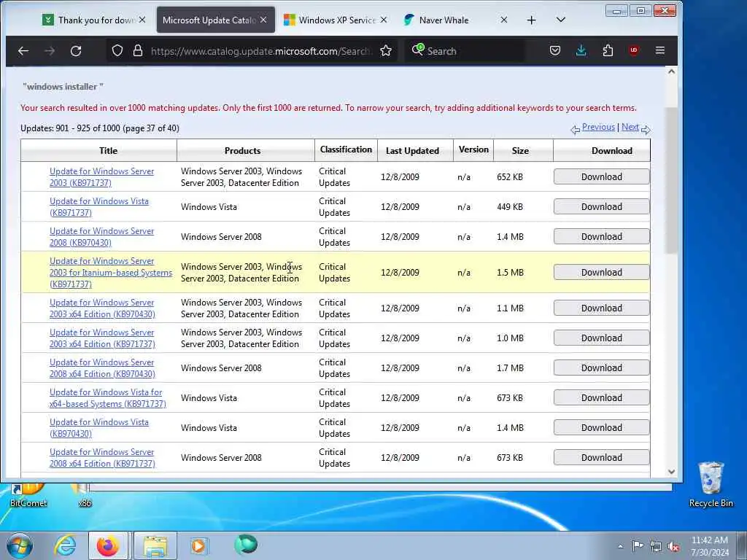
Task: Sort by Version column header
Action: pyautogui.click(x=473, y=150)
